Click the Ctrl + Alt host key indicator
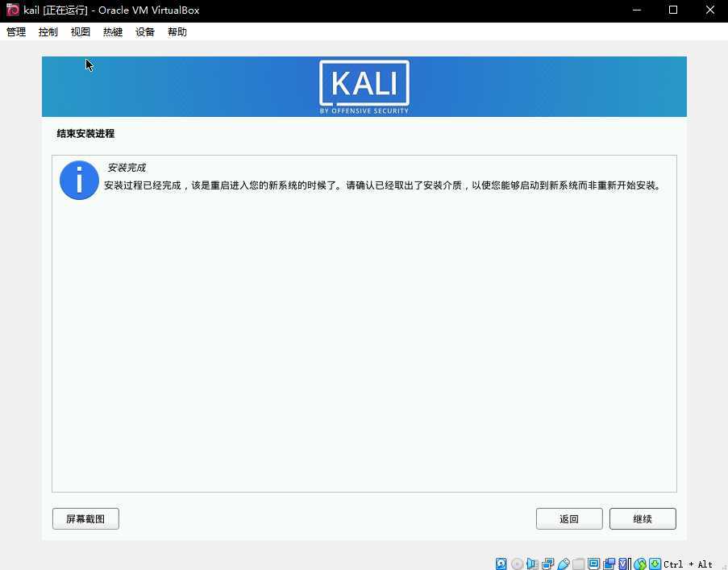This screenshot has width=728, height=570. coord(688,564)
